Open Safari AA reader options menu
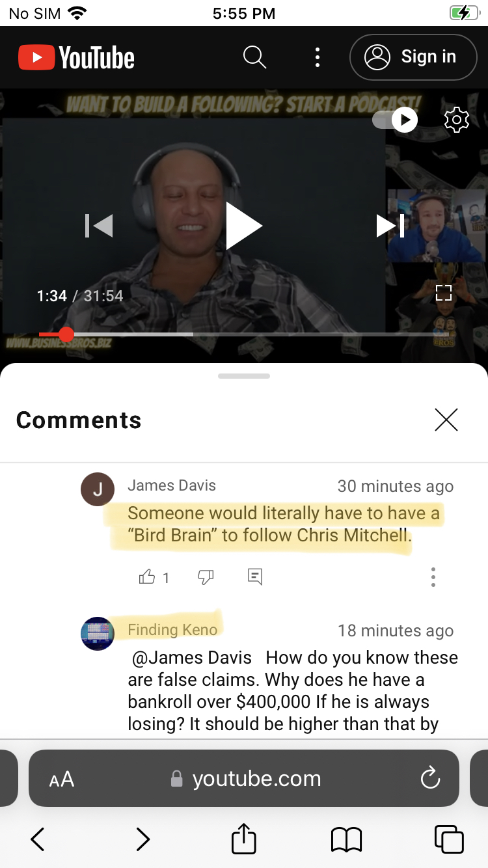This screenshot has height=868, width=488. pos(62,779)
